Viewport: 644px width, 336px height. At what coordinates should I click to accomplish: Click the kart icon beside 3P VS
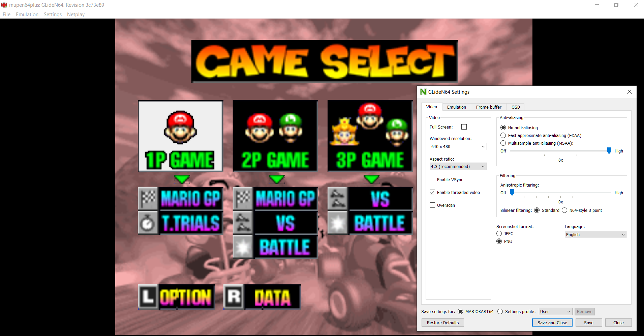tap(337, 198)
